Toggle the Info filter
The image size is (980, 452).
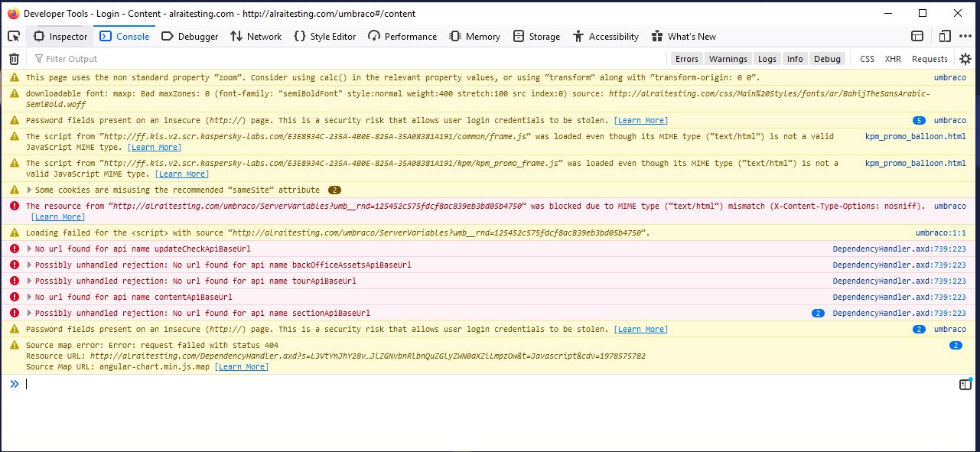pos(795,59)
